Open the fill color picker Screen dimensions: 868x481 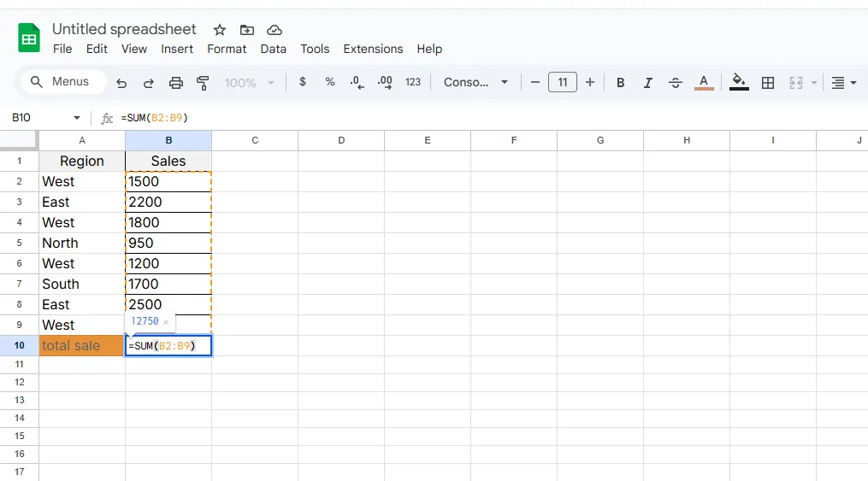coord(740,83)
